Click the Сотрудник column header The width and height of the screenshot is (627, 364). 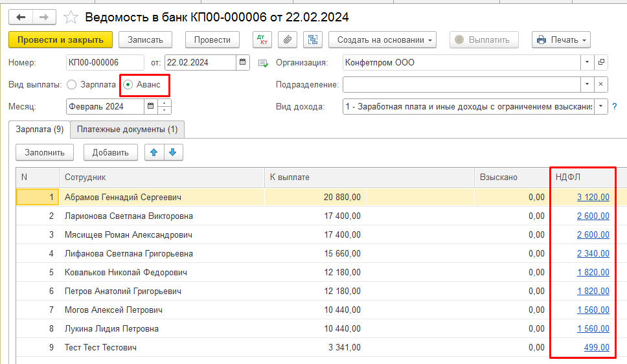[x=161, y=177]
